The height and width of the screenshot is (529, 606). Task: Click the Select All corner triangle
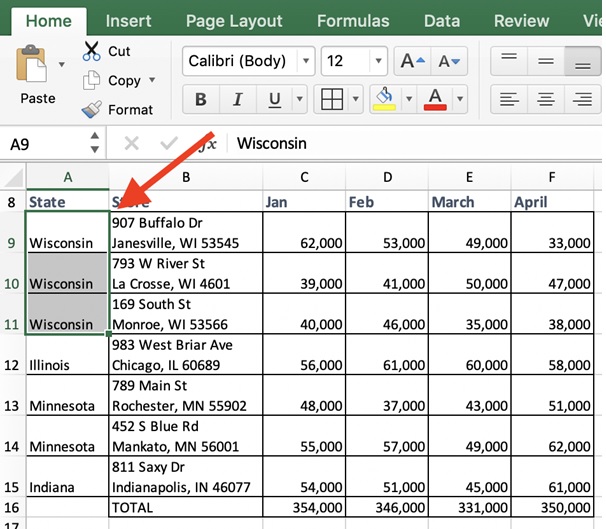(13, 177)
